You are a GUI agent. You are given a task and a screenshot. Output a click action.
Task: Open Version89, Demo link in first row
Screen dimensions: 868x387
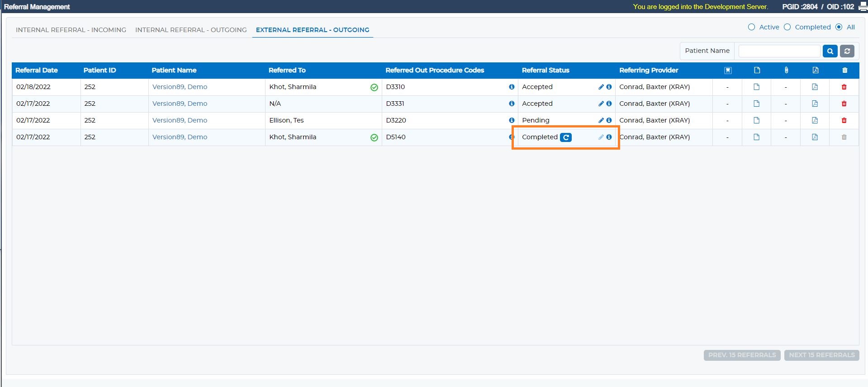(180, 87)
